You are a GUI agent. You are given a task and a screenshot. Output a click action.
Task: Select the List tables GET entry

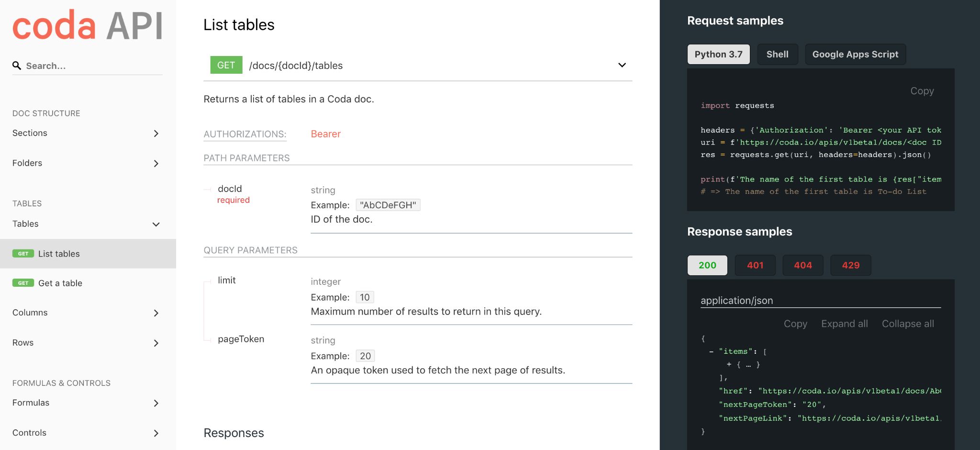click(x=59, y=254)
